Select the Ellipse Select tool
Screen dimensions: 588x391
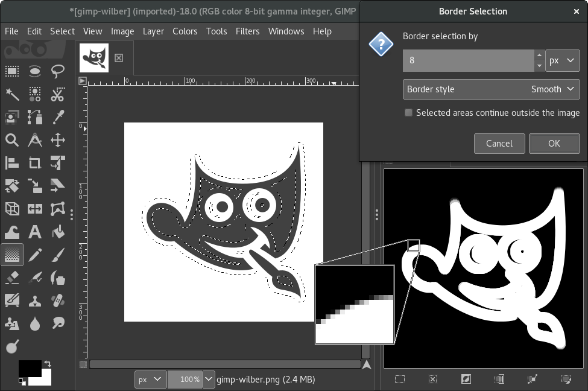(35, 71)
